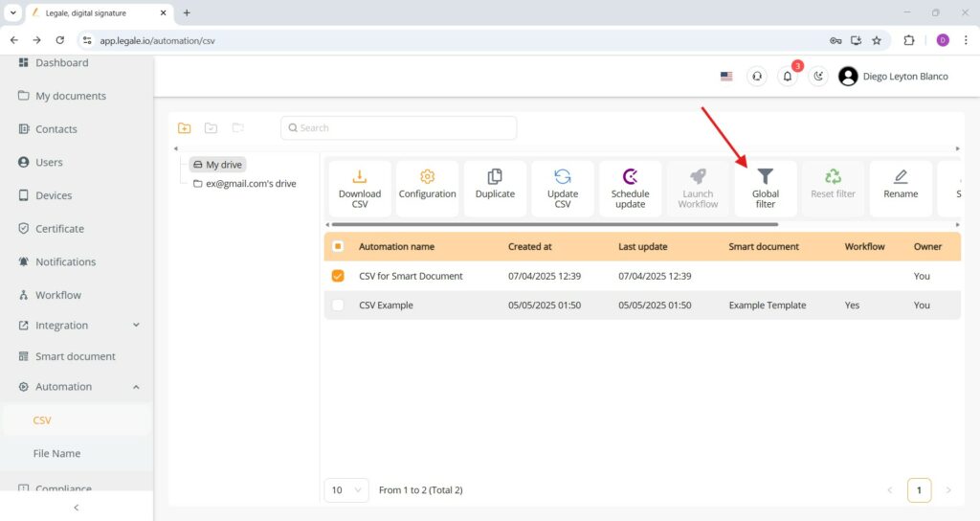
Task: Select ex@gmail.com's drive folder
Action: [x=245, y=183]
